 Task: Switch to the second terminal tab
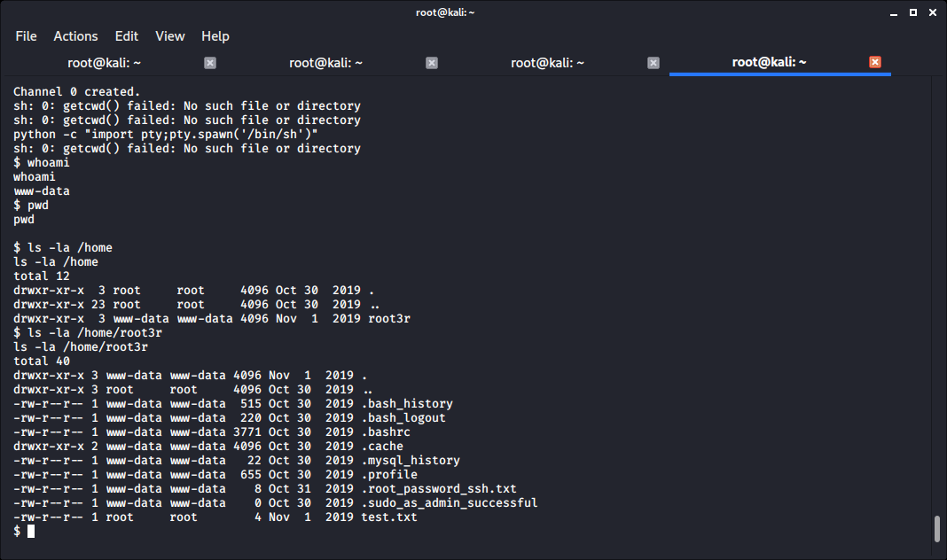(x=325, y=63)
